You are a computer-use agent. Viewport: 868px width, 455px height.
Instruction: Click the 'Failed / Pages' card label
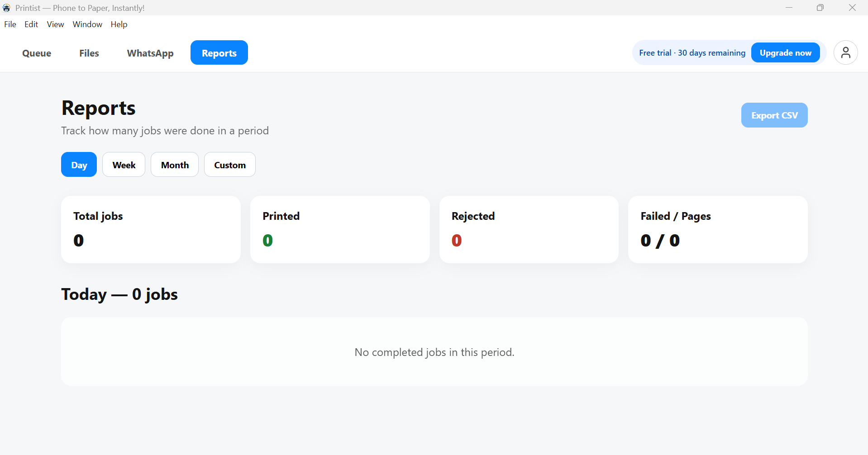[676, 216]
